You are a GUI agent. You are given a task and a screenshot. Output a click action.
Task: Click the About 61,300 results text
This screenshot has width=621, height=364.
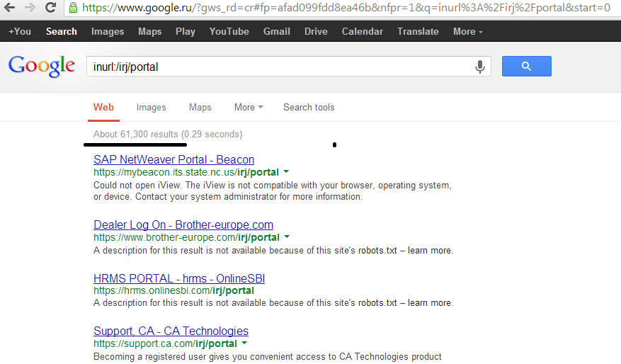(x=136, y=135)
